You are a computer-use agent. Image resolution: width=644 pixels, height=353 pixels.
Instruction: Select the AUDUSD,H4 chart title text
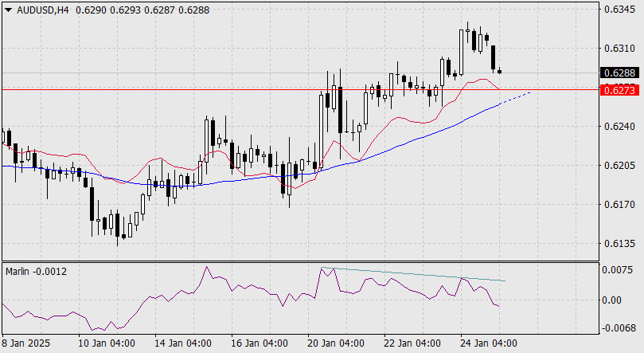coord(43,10)
